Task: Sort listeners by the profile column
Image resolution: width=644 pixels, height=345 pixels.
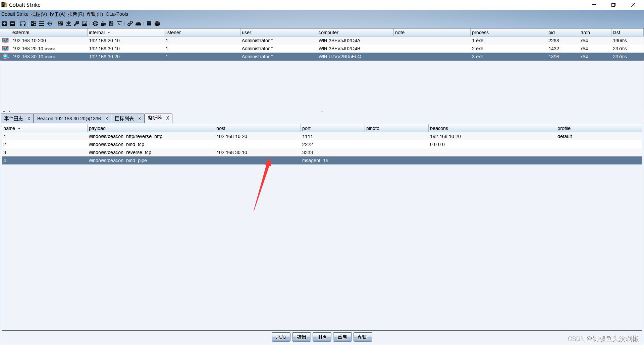Action: [x=599, y=128]
